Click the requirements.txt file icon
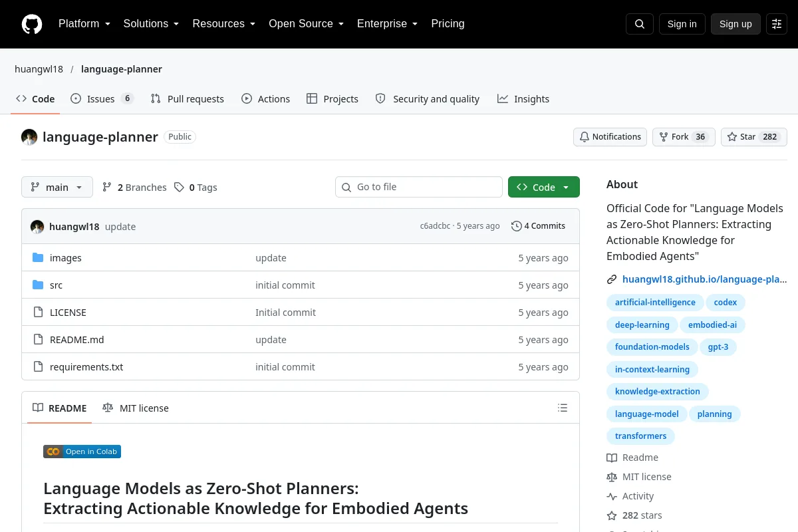The height and width of the screenshot is (532, 798). click(38, 367)
